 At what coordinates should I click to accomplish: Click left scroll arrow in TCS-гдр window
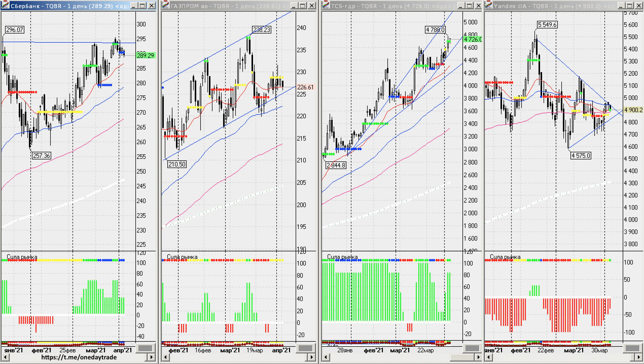[x=326, y=357]
